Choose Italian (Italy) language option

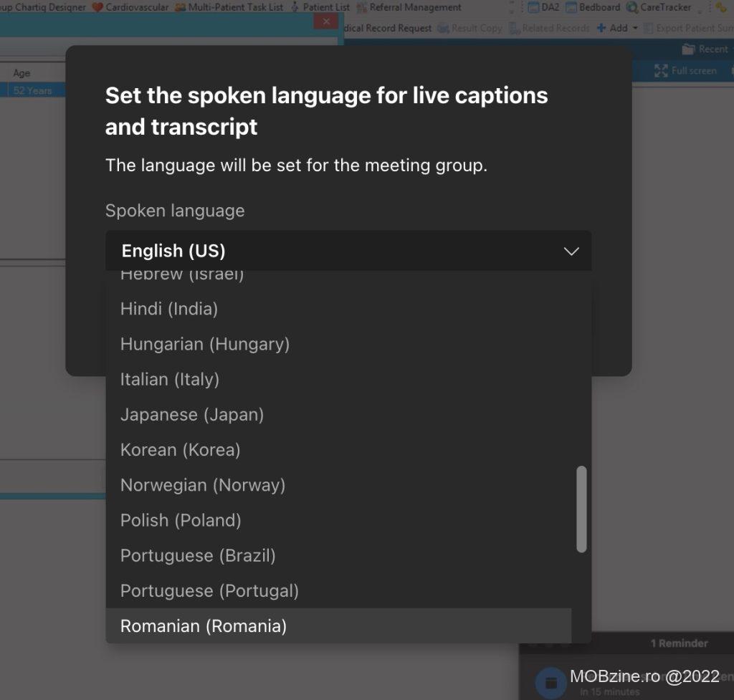pos(170,379)
